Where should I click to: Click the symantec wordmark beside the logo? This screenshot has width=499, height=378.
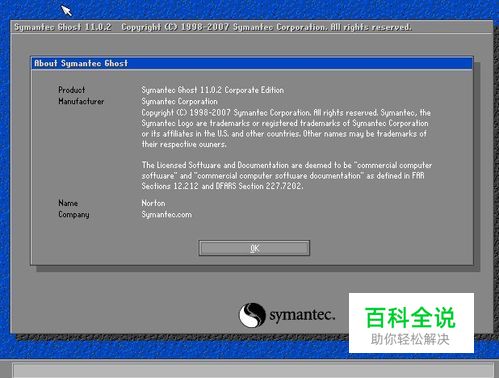click(302, 315)
